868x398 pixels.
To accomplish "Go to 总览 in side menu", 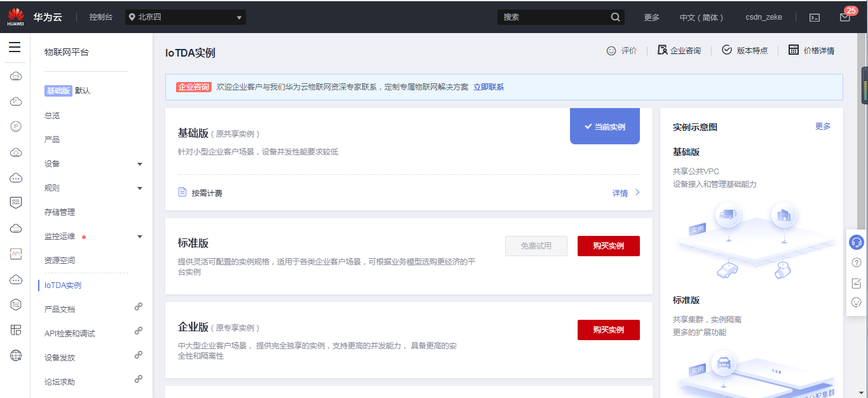I will pos(52,116).
